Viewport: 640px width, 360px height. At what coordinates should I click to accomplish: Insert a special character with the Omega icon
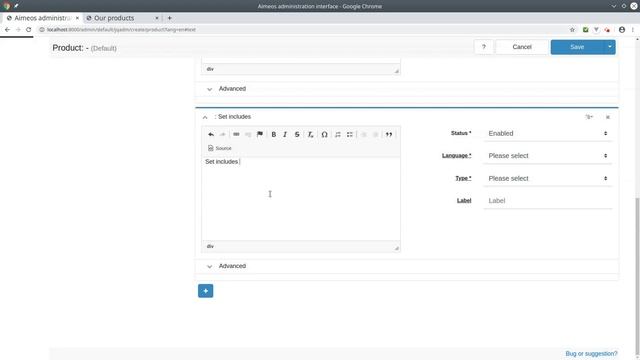tap(324, 134)
